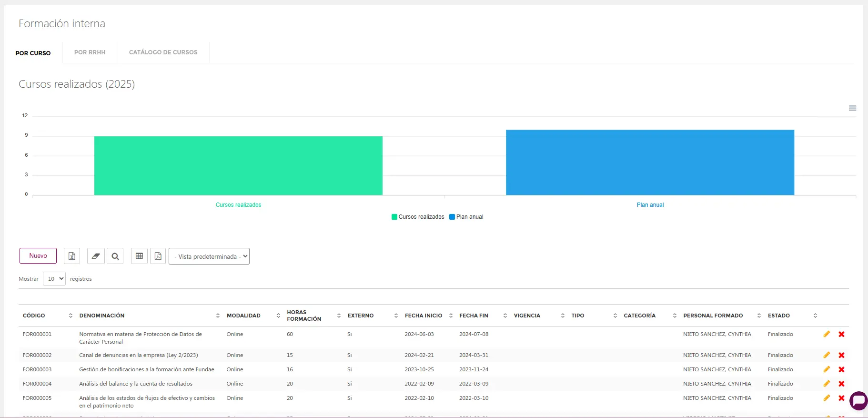Edit course FOR000004 with pencil icon
The image size is (868, 418).
(827, 384)
